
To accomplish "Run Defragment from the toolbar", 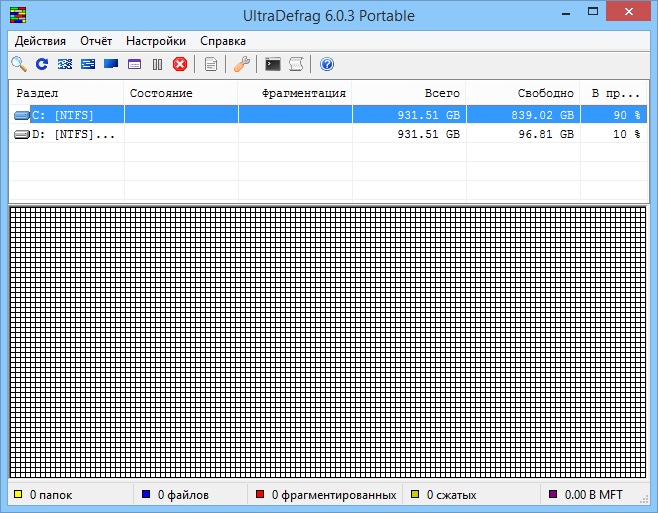I will click(65, 64).
